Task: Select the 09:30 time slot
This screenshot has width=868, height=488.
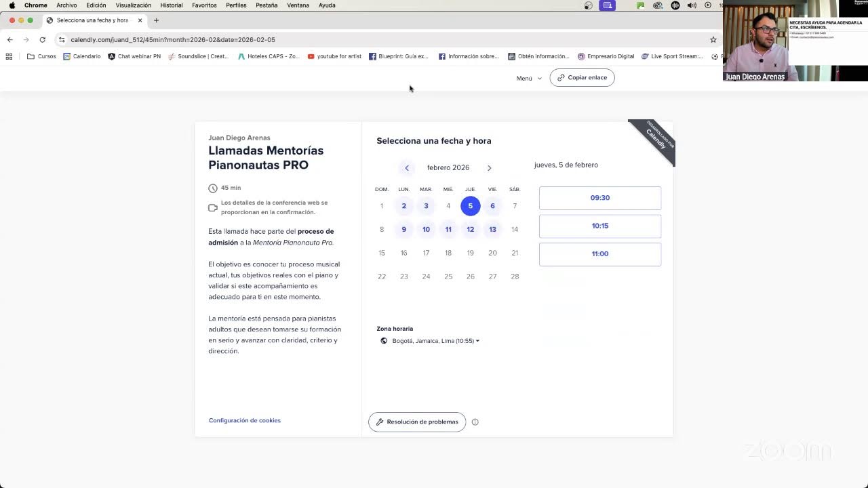Action: point(600,198)
